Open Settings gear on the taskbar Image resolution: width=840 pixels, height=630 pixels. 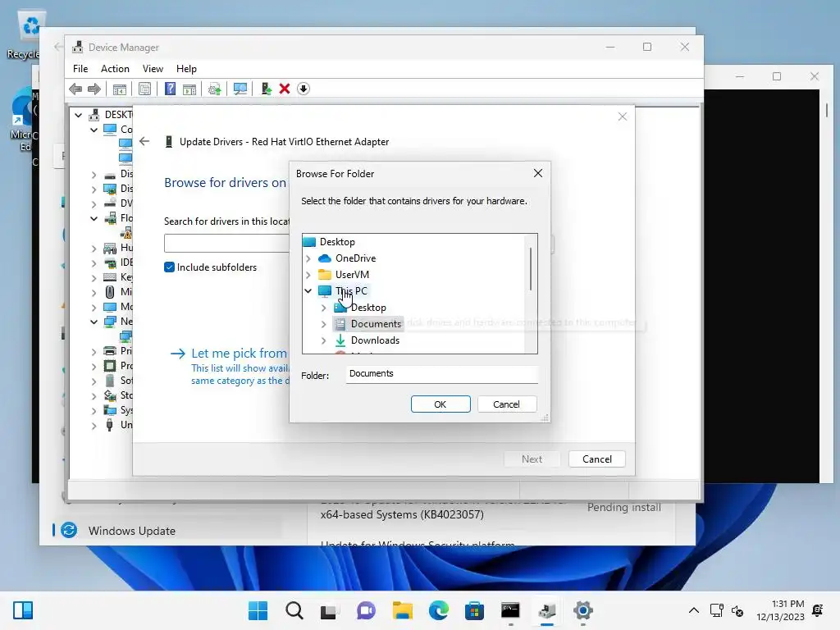(x=583, y=610)
